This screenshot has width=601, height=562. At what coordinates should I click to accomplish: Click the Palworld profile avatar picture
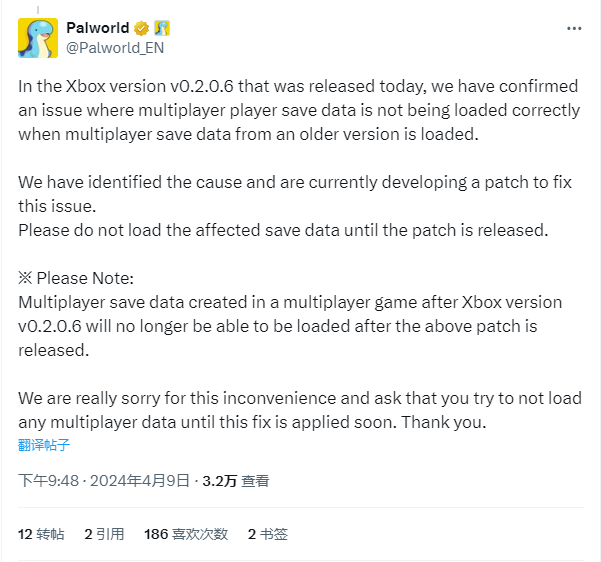(x=37, y=37)
